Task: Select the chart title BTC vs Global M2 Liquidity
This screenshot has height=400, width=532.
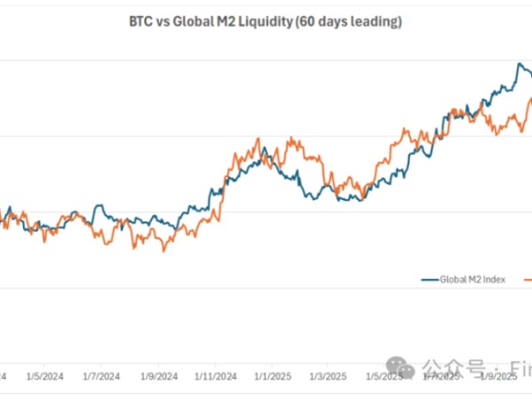Action: pos(266,21)
